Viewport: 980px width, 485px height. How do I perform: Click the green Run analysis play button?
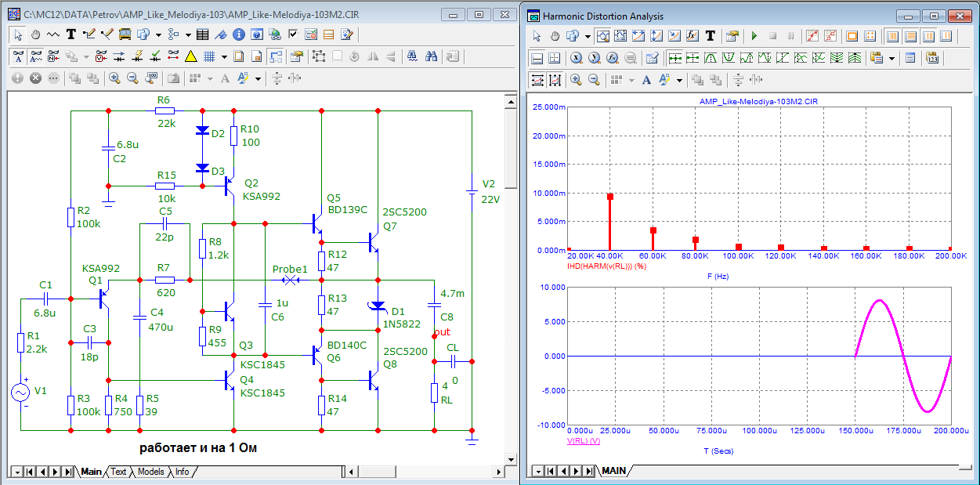[x=754, y=36]
